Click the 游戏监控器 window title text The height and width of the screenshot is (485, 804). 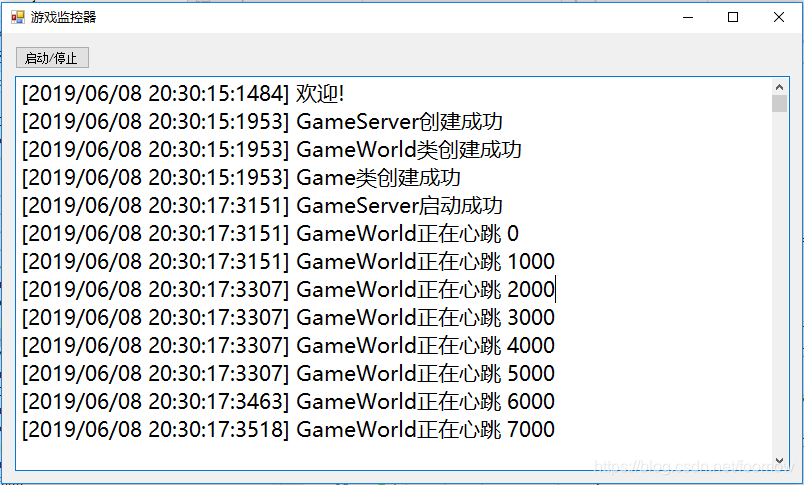(64, 17)
